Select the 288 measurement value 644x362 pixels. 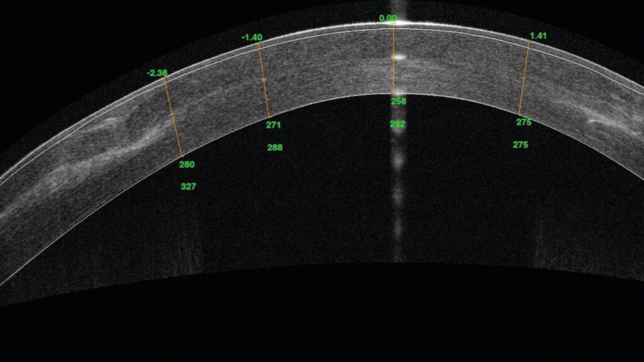[275, 148]
